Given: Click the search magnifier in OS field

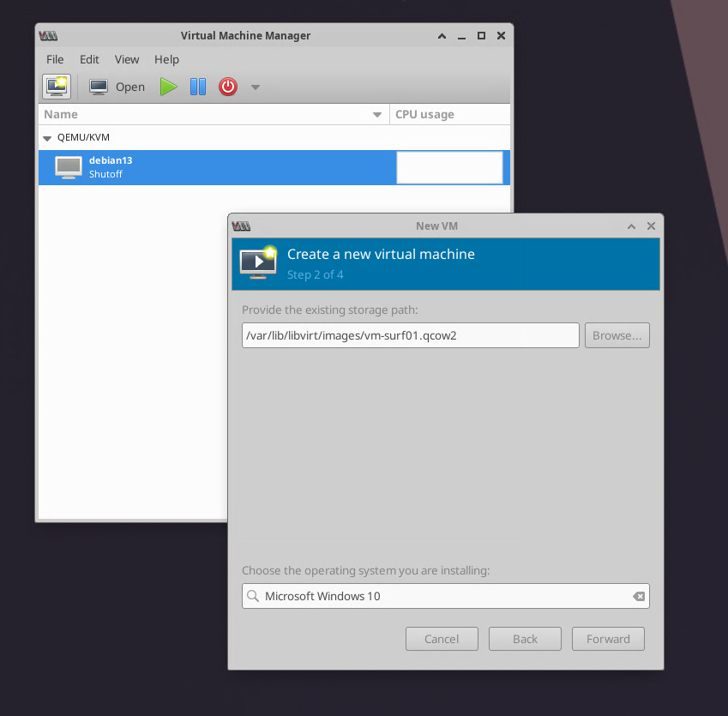Looking at the screenshot, I should click(253, 596).
